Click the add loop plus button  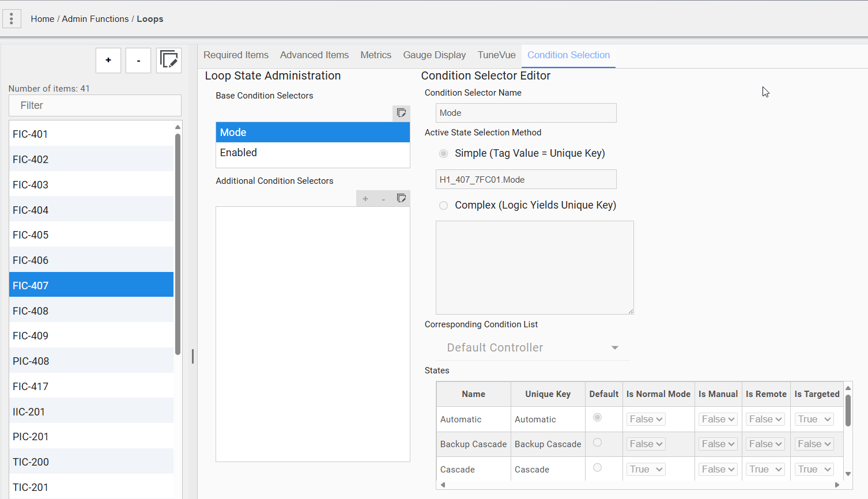point(108,61)
